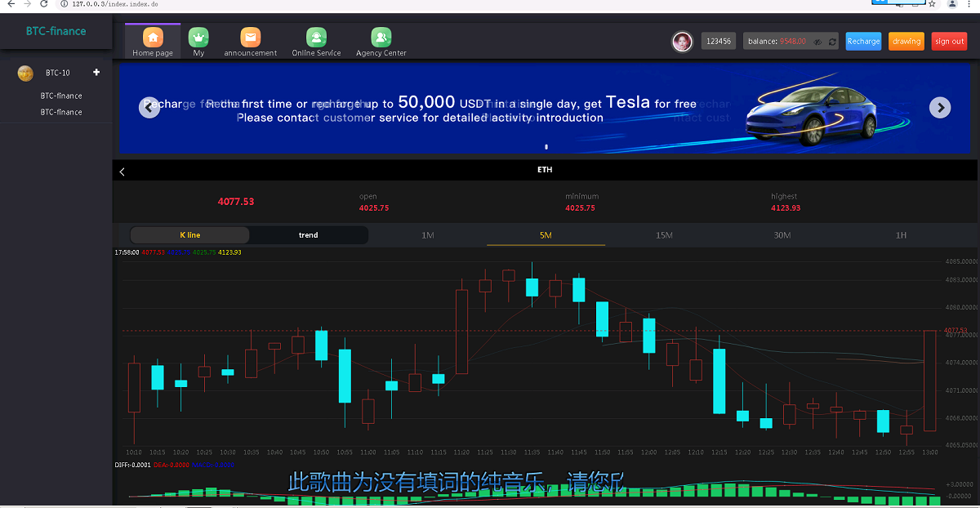Open Online Service headset icon
Screen dimensions: 980x508
(x=316, y=38)
